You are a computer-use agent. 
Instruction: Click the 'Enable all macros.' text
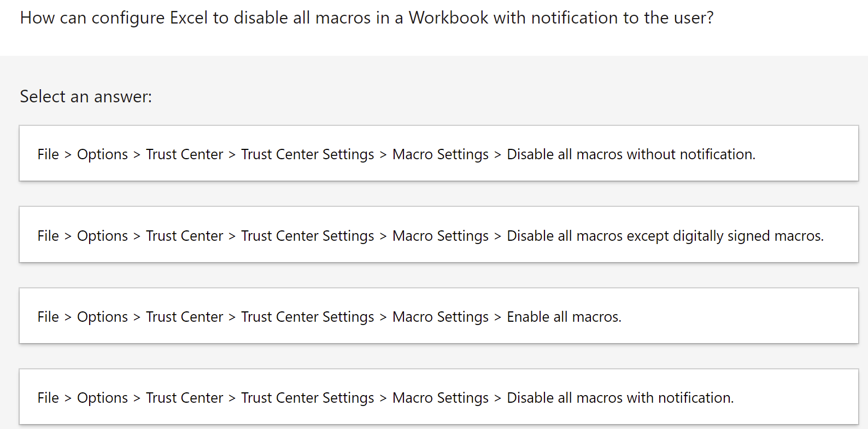(x=564, y=317)
